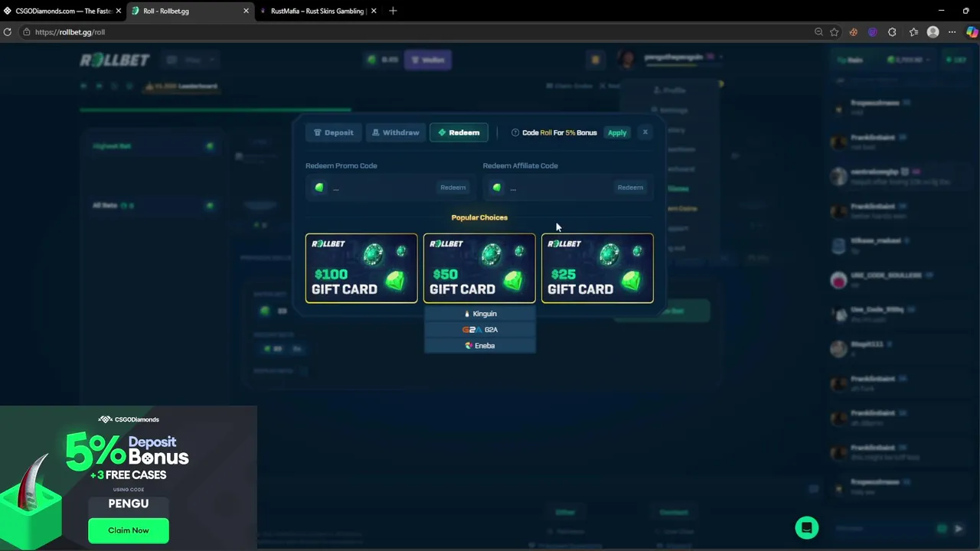Apply the Roll 5% bonus code
Image resolution: width=980 pixels, height=551 pixels.
[x=617, y=132]
